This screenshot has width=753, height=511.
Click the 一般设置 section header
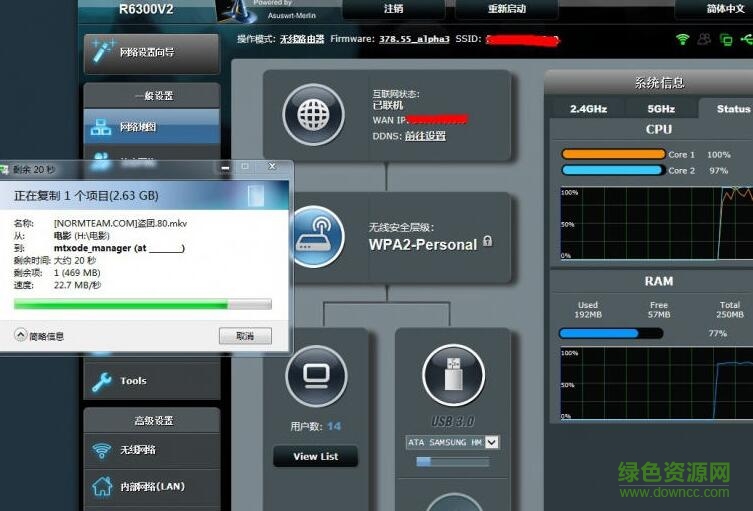point(154,96)
